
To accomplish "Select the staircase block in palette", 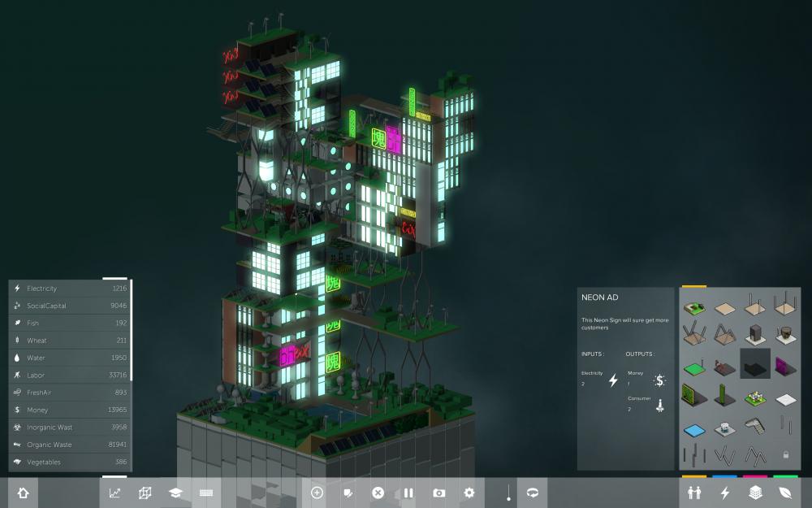I will click(754, 424).
